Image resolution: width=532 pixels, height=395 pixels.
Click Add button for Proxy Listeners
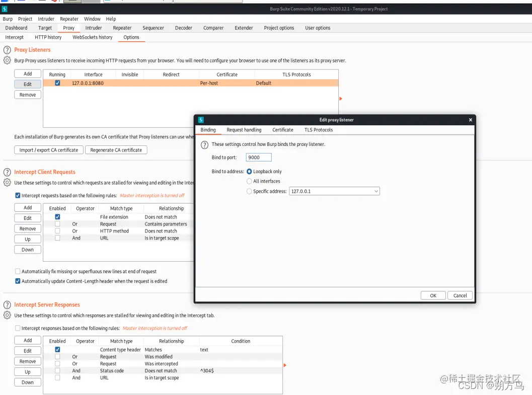tap(28, 73)
